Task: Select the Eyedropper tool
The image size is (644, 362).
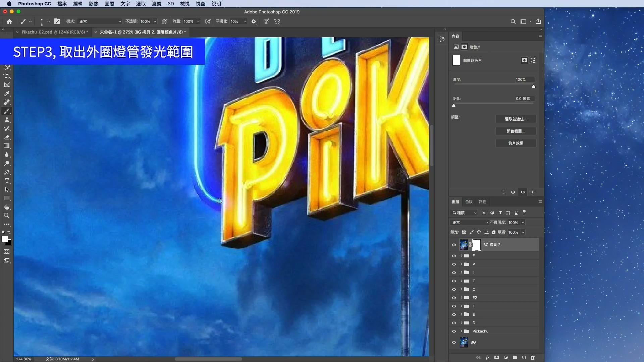Action: click(x=7, y=94)
